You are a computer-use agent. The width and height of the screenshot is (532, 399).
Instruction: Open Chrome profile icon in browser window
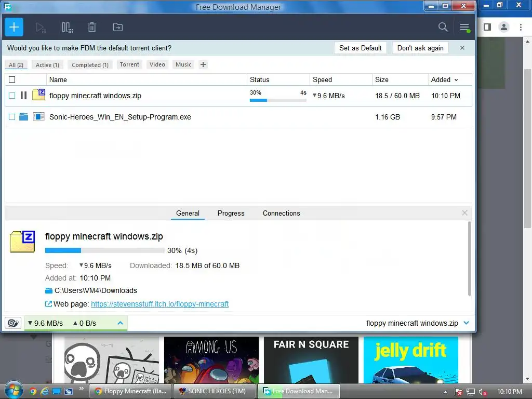tap(504, 27)
